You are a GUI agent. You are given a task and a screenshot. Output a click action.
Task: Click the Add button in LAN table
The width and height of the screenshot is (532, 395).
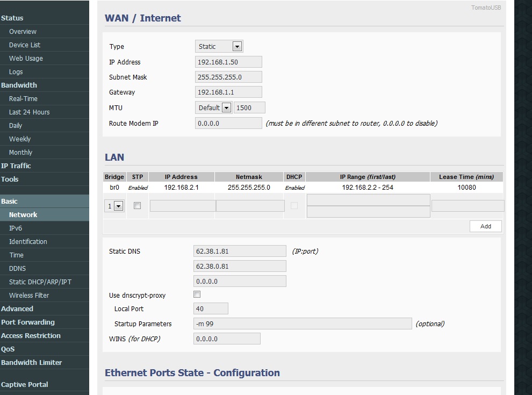point(486,226)
